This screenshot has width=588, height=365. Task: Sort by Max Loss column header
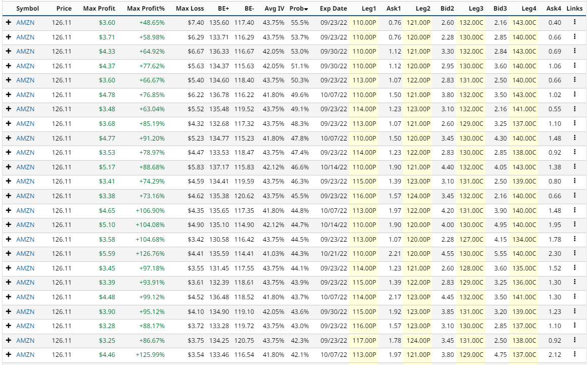click(190, 8)
